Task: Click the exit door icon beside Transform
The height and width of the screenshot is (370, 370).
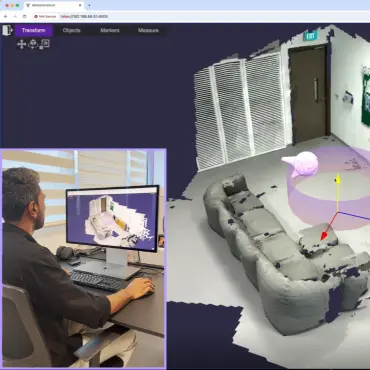Action: point(7,30)
